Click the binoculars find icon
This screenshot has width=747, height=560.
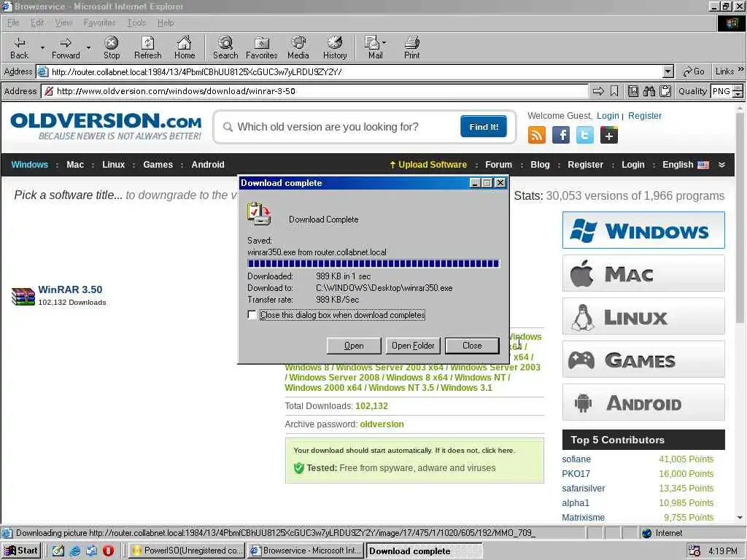coord(649,91)
